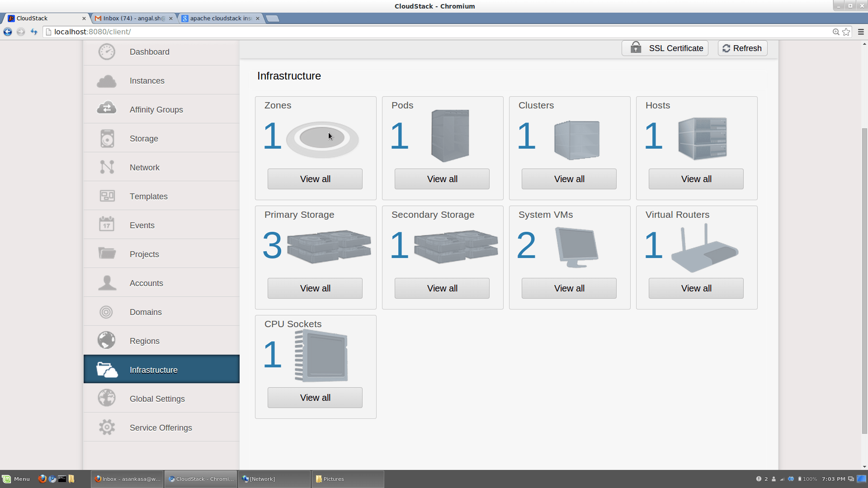Open a new browser tab

272,18
